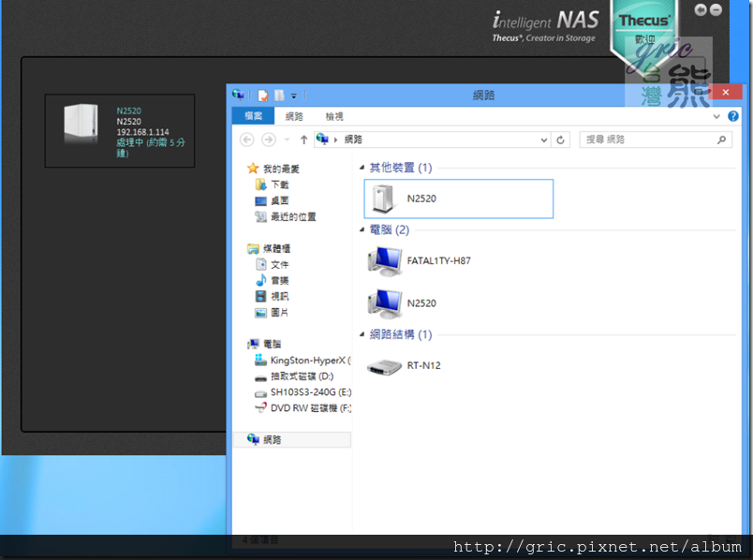Click minus button in Thecus window header
Image resolution: width=753 pixels, height=560 pixels.
click(x=716, y=9)
